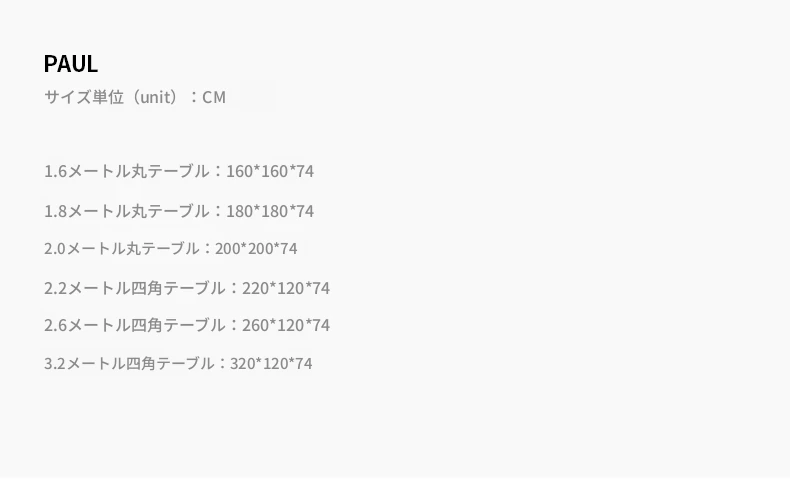The width and height of the screenshot is (790, 502).
Task: Click the CM unit value
Action: 214,97
